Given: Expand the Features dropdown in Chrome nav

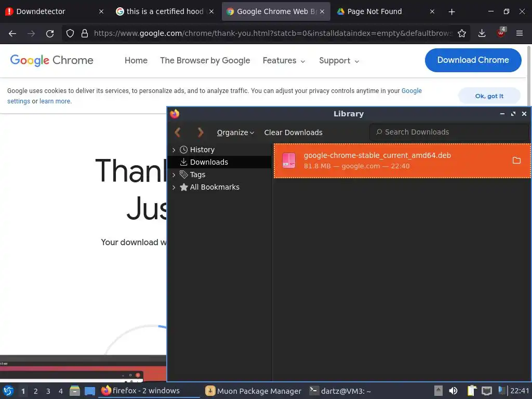Looking at the screenshot, I should tap(284, 61).
